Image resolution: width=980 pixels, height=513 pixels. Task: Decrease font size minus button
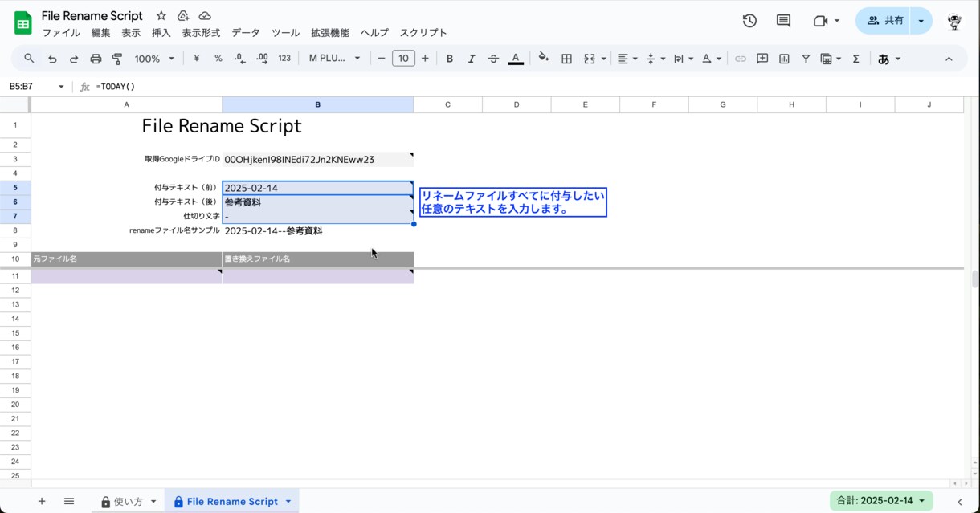point(382,59)
